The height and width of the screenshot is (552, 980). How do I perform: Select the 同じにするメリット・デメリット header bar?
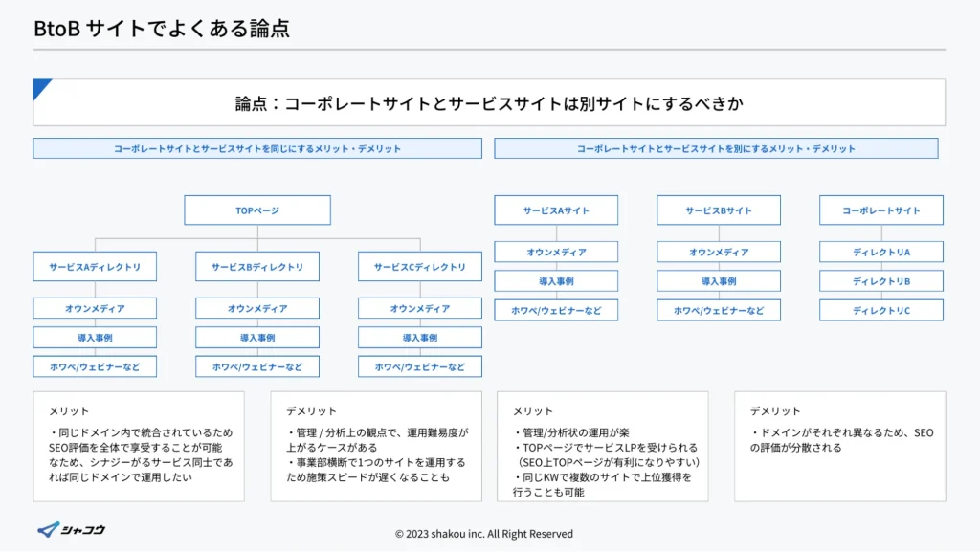coord(257,148)
